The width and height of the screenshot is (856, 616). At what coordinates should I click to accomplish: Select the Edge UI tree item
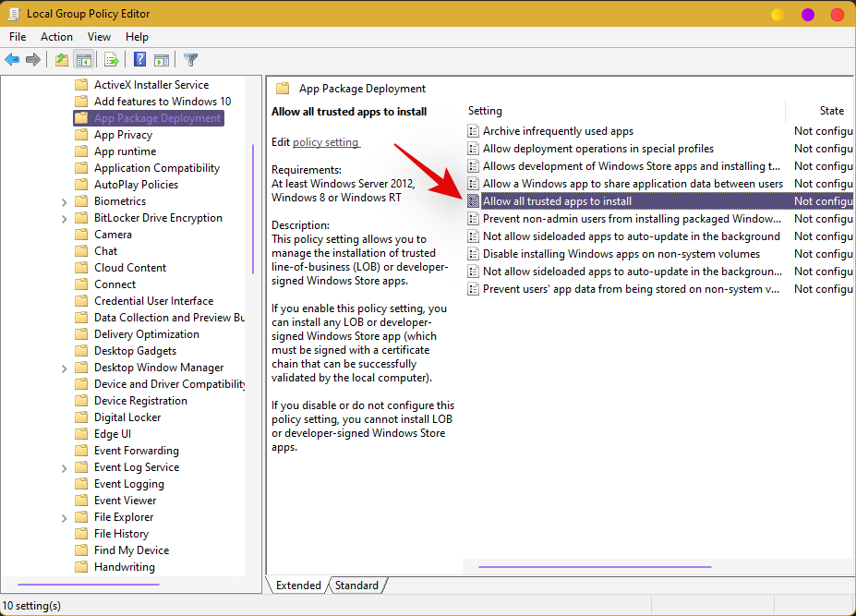113,434
